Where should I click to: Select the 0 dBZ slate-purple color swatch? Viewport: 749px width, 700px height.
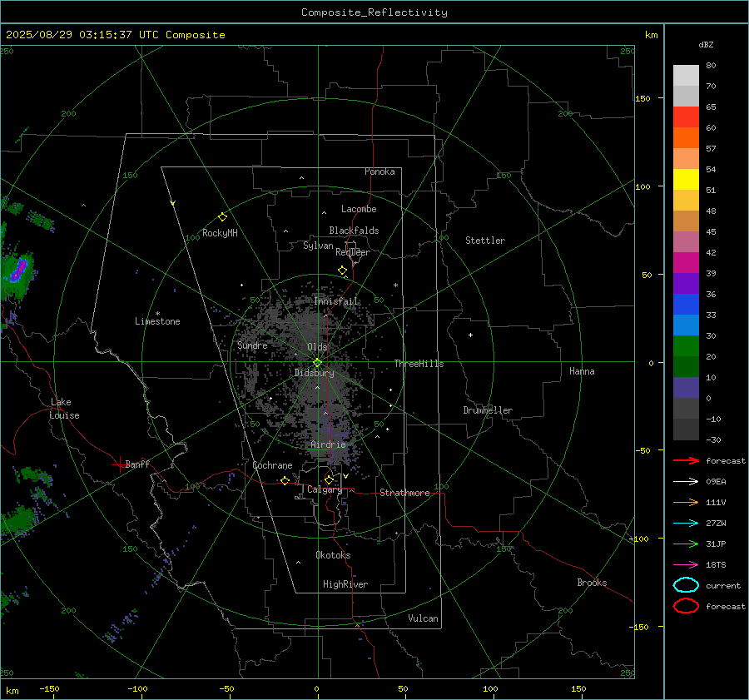tap(686, 387)
